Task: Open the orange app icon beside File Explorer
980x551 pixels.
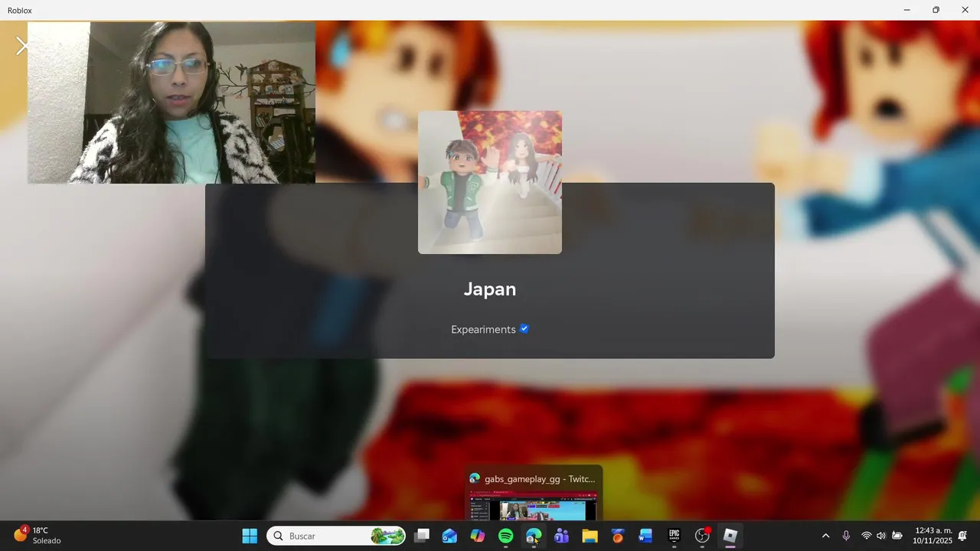Action: pyautogui.click(x=618, y=536)
